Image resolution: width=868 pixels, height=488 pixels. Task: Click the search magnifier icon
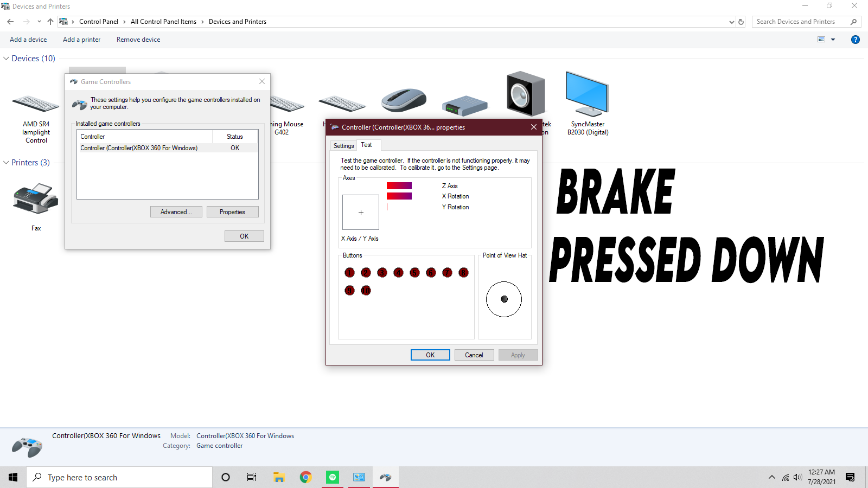[x=853, y=22]
